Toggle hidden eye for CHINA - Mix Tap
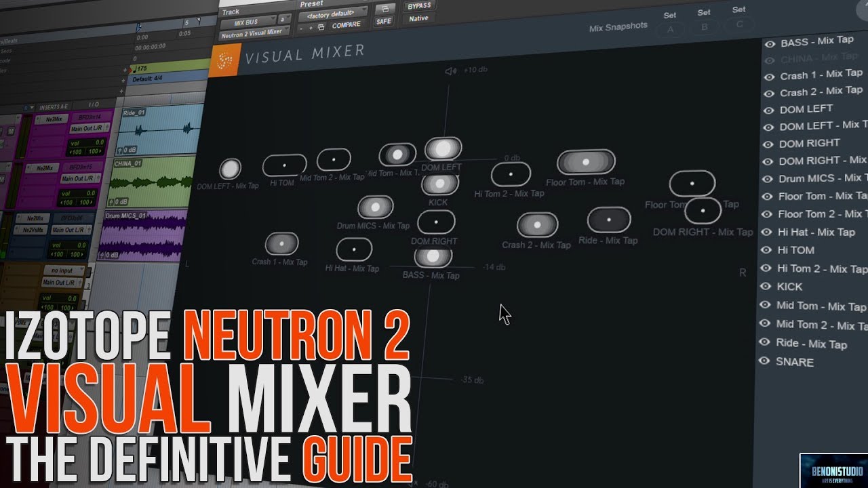This screenshot has height=488, width=868. click(770, 60)
